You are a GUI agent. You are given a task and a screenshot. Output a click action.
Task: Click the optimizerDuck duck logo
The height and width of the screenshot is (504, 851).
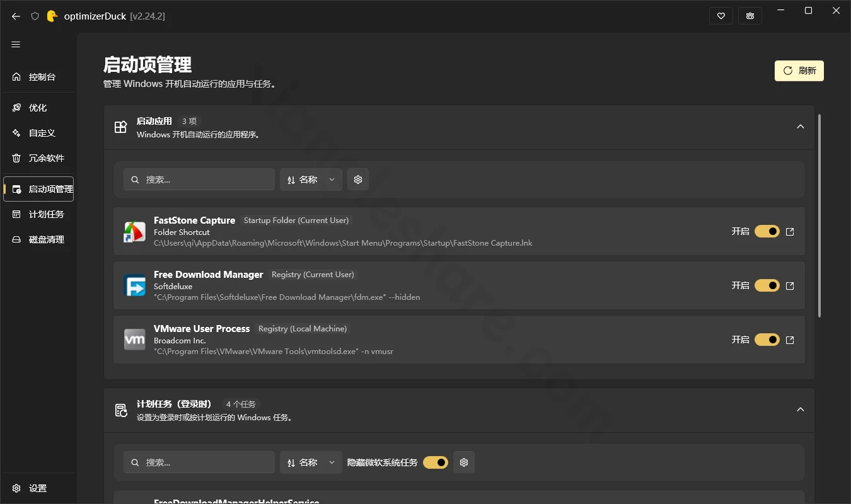coord(52,16)
